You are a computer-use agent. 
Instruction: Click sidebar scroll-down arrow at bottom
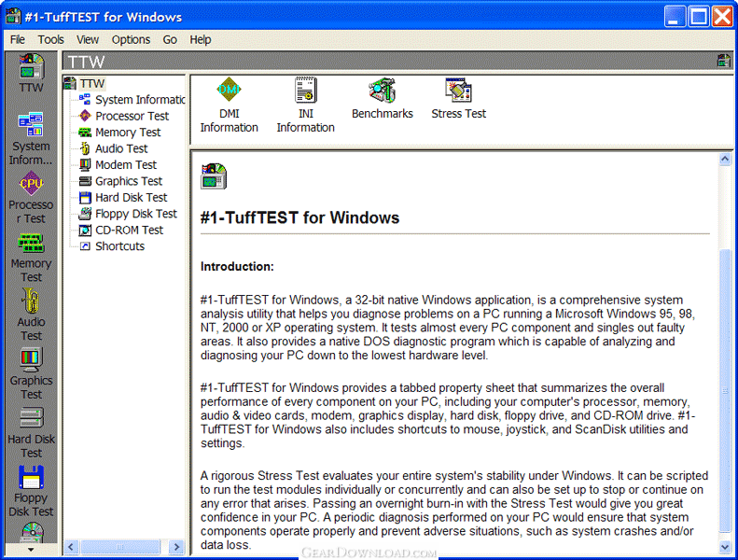31,549
